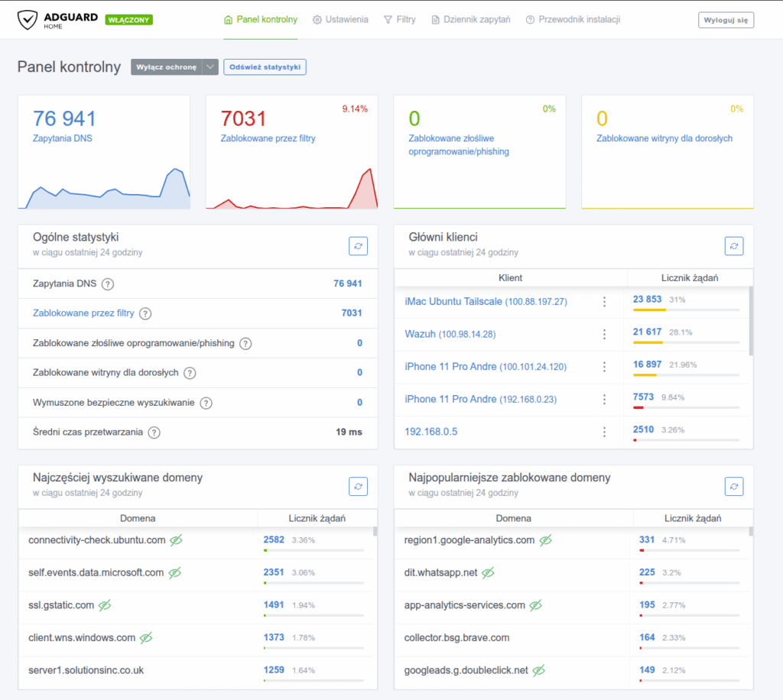Open the Wazuh client link

450,334
